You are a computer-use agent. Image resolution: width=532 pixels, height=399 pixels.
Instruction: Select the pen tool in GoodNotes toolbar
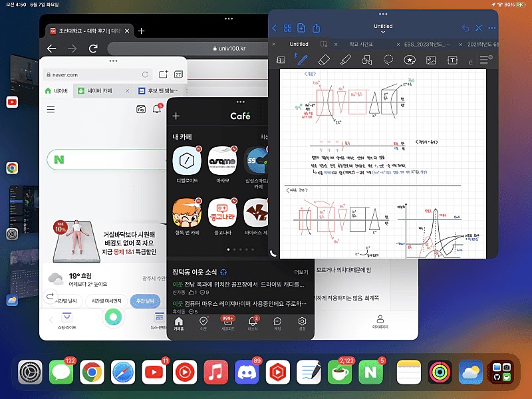[x=302, y=60]
